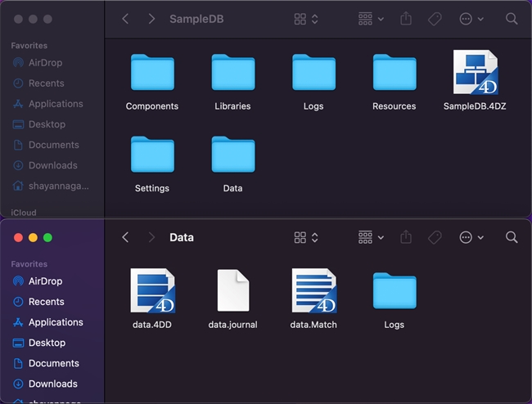The width and height of the screenshot is (532, 404).
Task: Click Tags icon in Data window toolbar
Action: (435, 237)
